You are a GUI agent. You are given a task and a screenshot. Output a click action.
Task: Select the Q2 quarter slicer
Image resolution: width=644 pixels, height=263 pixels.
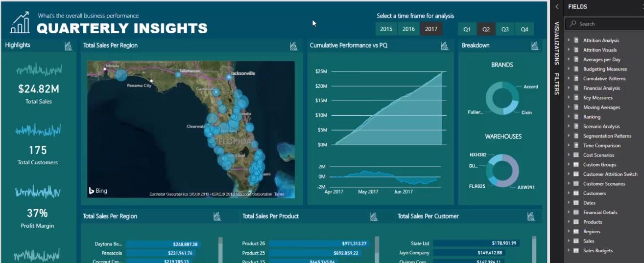coord(486,29)
